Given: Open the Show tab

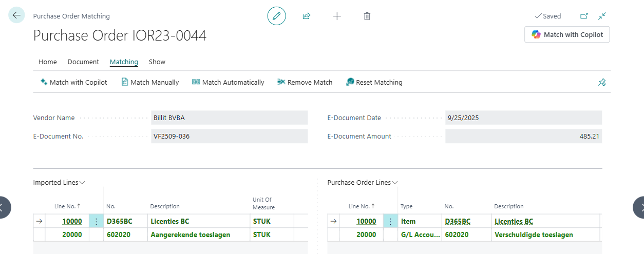Looking at the screenshot, I should pos(157,62).
